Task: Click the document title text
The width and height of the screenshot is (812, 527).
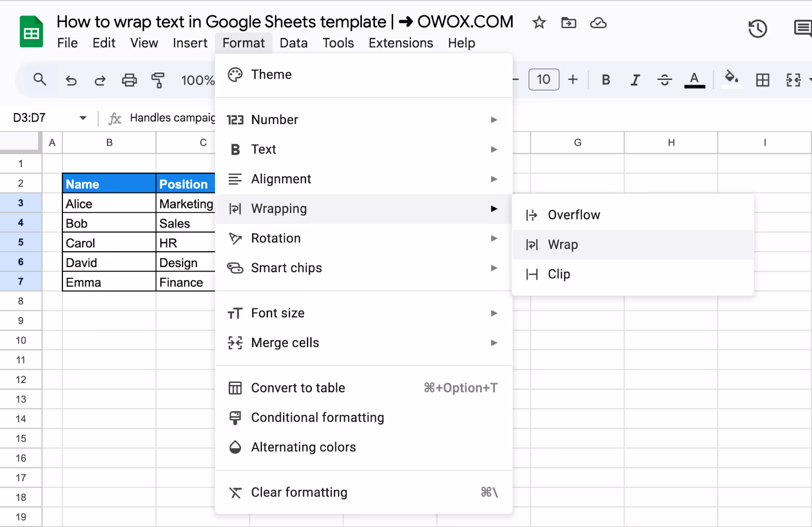Action: (x=285, y=22)
